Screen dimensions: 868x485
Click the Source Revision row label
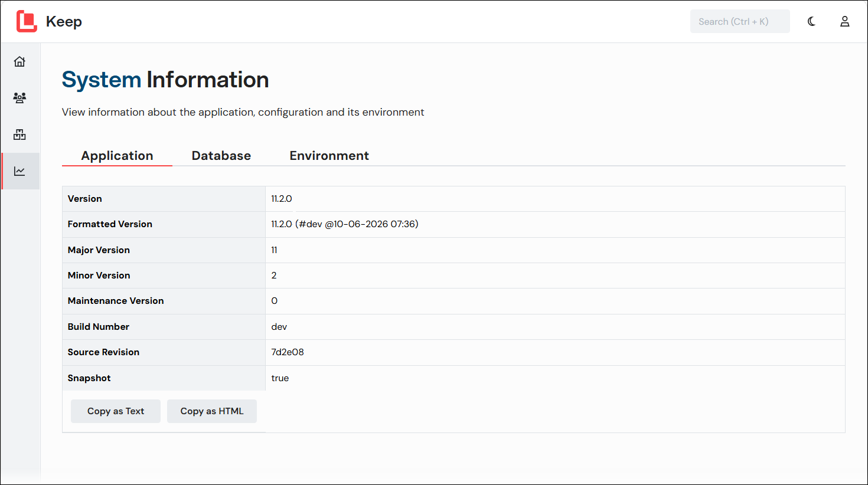[x=103, y=352]
